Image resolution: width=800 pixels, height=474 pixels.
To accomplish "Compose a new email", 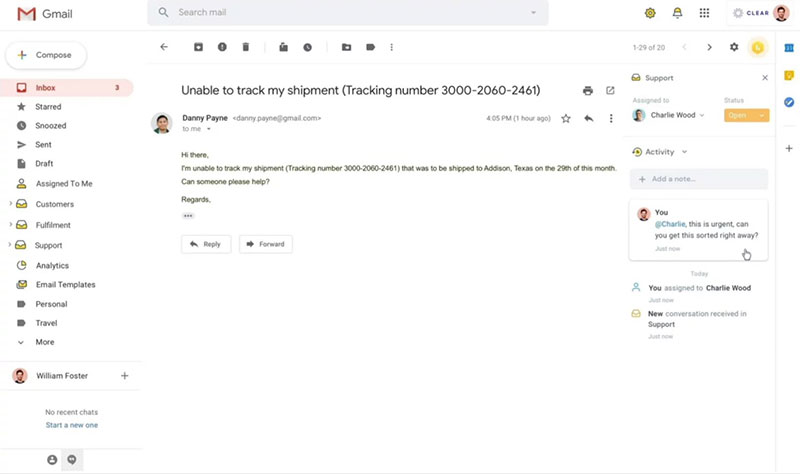I will click(x=46, y=55).
